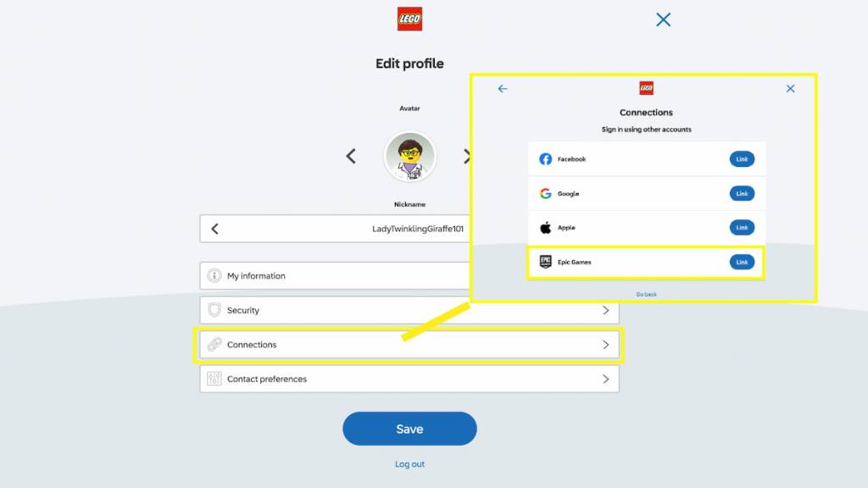Click the info icon beside My information
Viewport: 868px width, 488px height.
(214, 275)
